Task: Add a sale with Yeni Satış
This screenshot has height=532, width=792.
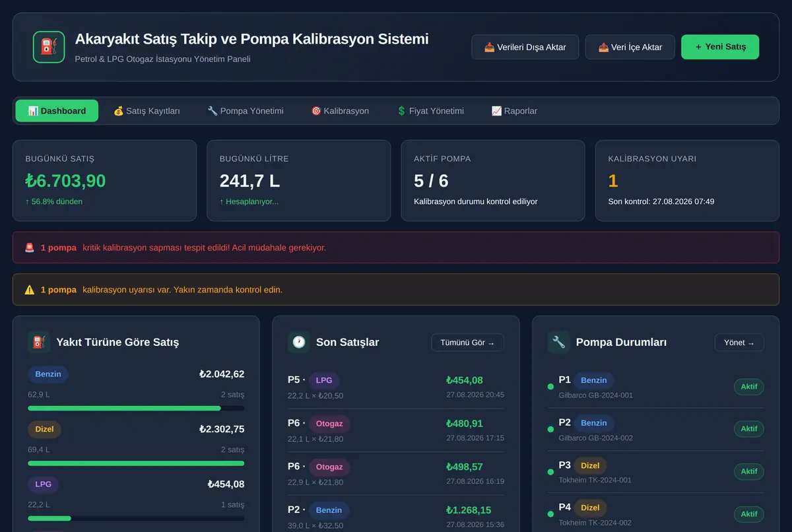Action: pos(720,47)
